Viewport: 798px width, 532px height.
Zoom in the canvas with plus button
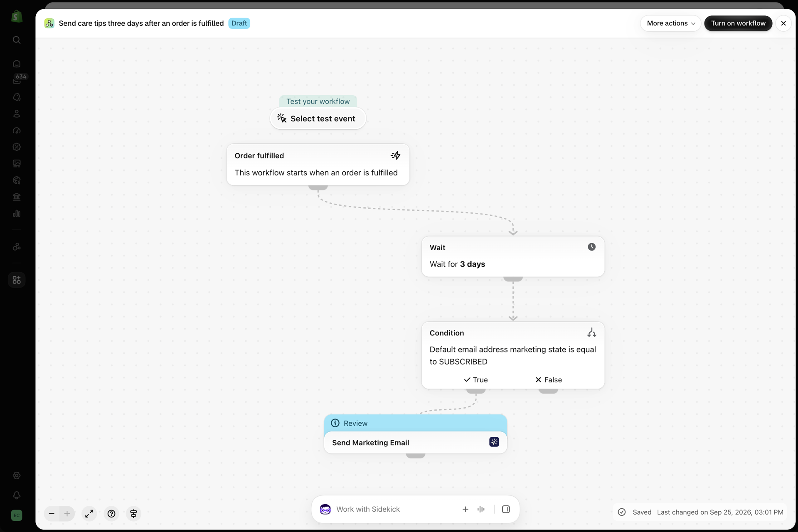[x=67, y=514]
